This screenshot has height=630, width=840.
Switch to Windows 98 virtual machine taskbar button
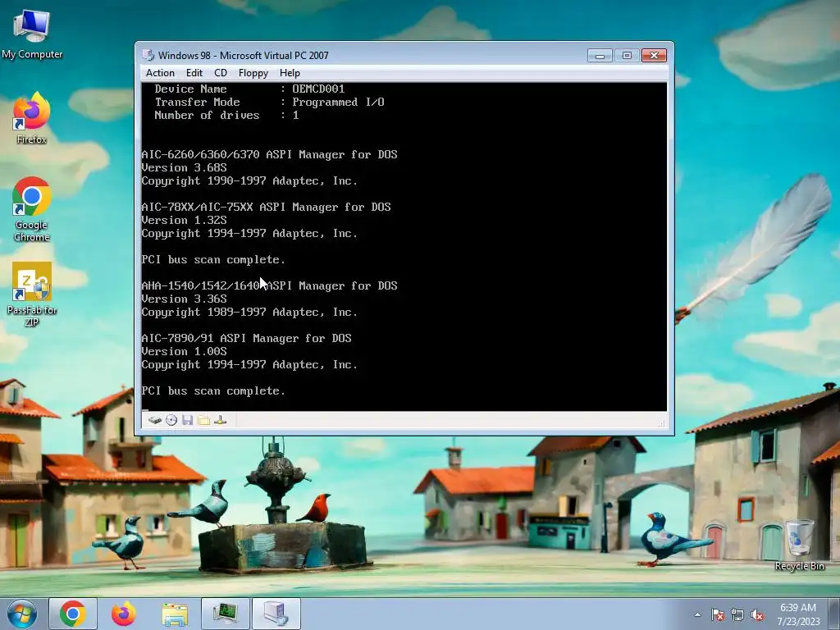point(276,614)
